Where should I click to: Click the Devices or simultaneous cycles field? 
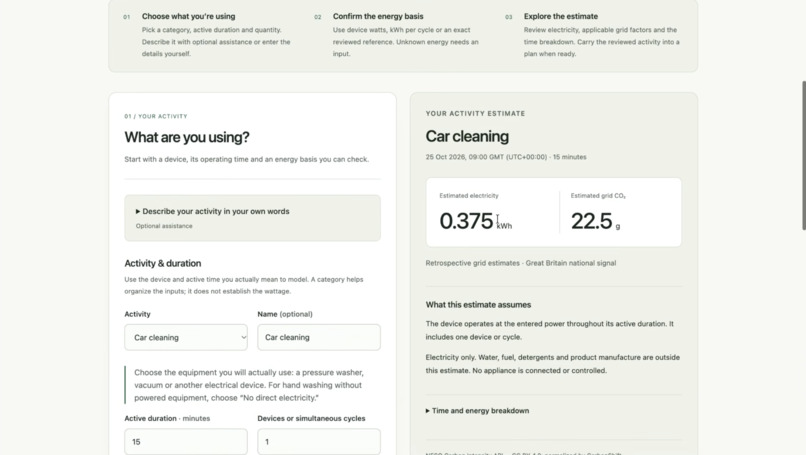click(x=319, y=442)
